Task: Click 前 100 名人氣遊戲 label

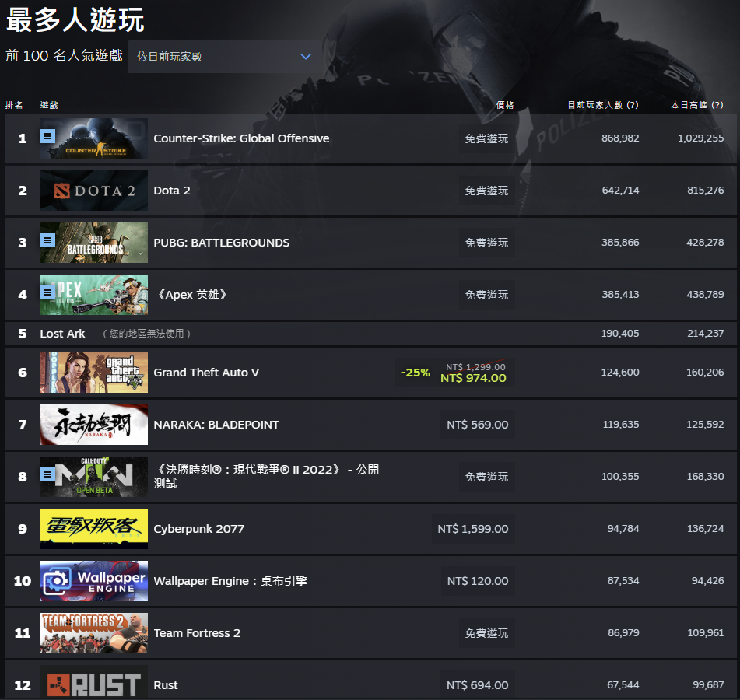Action: 64,56
